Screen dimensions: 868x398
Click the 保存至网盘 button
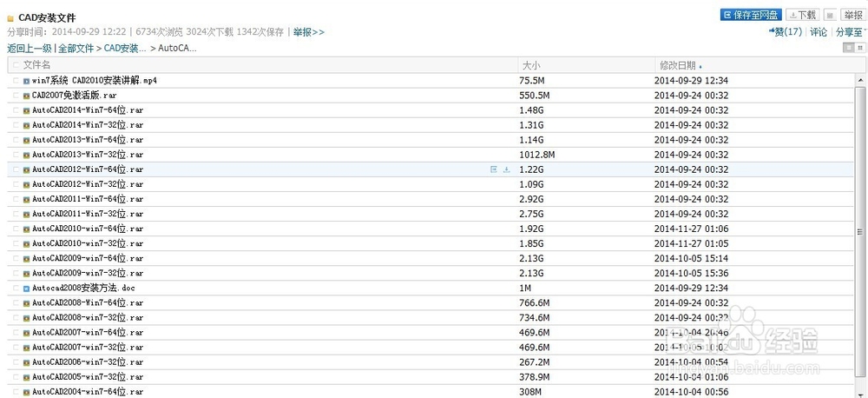(x=751, y=15)
